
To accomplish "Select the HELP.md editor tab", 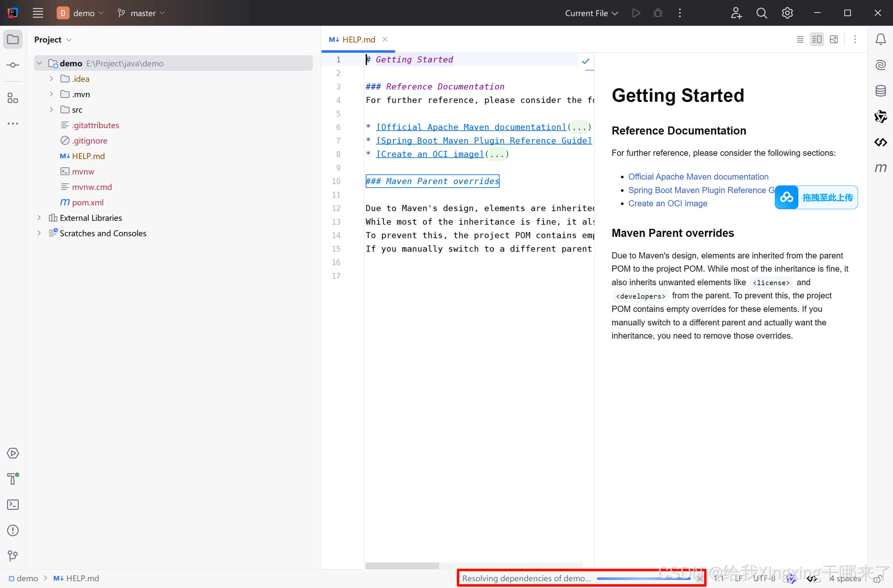I will click(x=358, y=39).
